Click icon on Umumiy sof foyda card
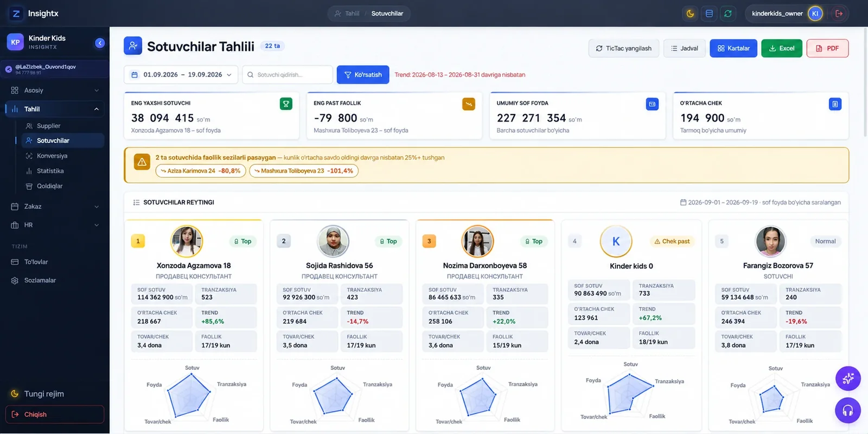This screenshot has height=434, width=868. click(x=652, y=104)
